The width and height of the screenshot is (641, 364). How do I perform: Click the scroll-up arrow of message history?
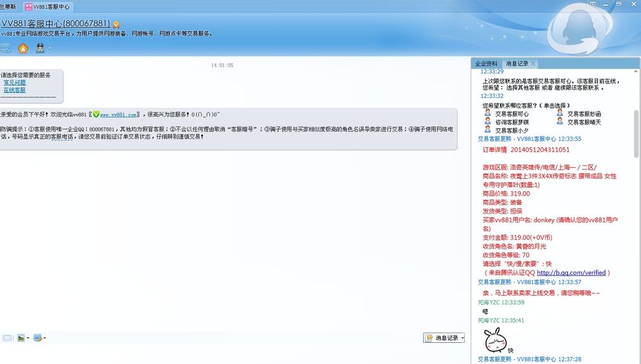636,72
